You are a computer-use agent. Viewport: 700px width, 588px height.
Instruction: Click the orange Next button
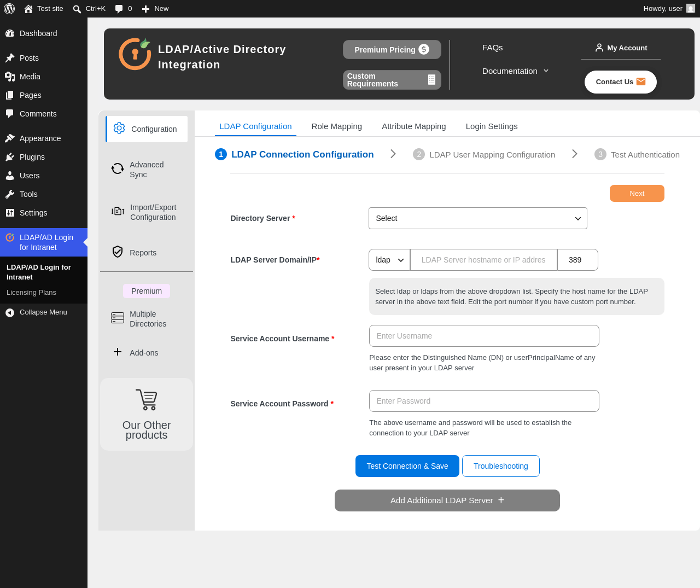click(637, 193)
